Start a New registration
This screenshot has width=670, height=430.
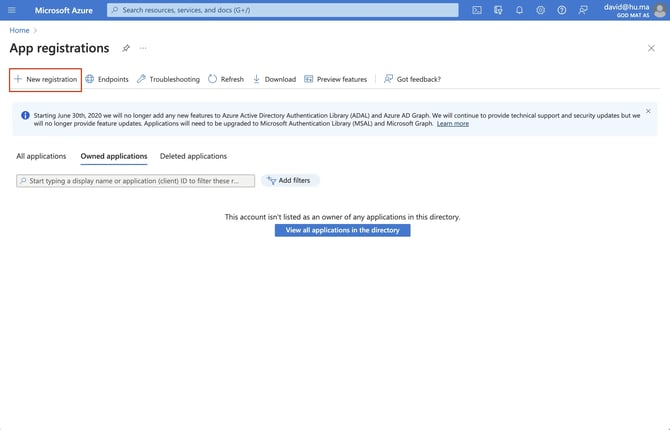45,80
